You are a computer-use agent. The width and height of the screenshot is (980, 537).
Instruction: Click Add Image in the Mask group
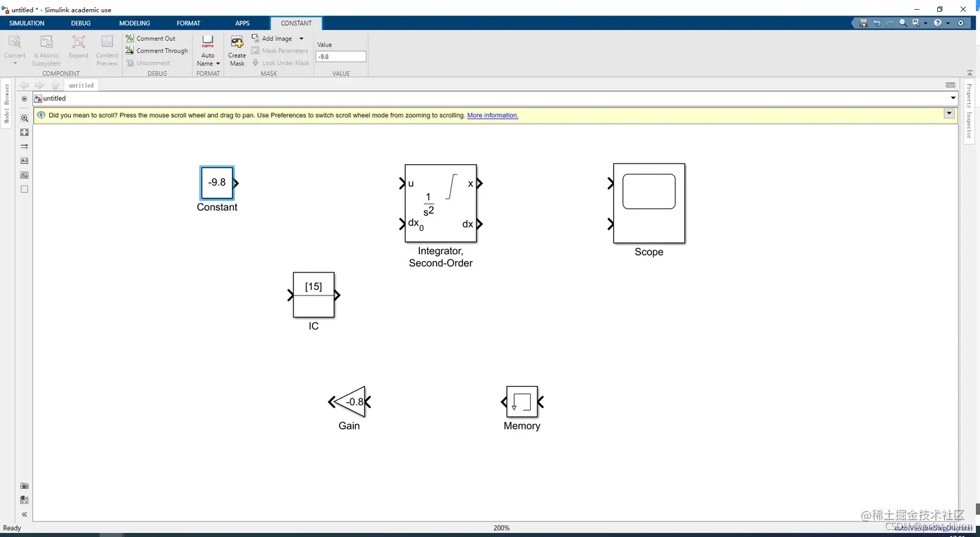pos(272,38)
